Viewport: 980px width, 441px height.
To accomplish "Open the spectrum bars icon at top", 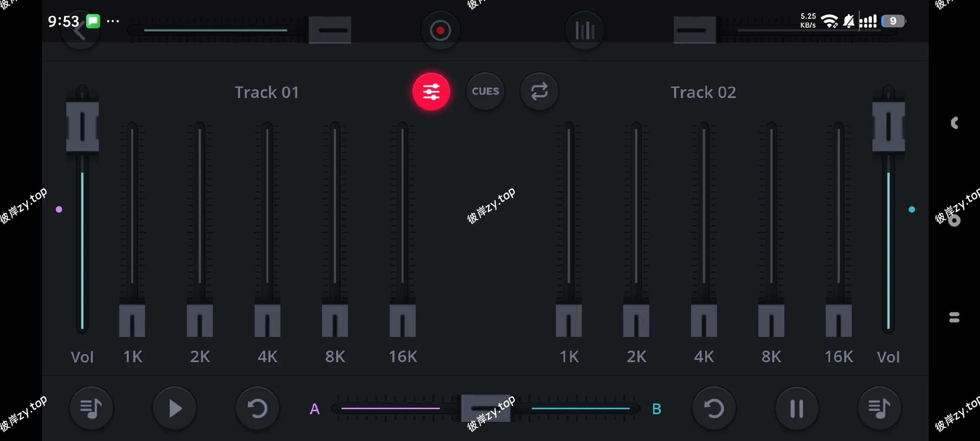I will [585, 30].
